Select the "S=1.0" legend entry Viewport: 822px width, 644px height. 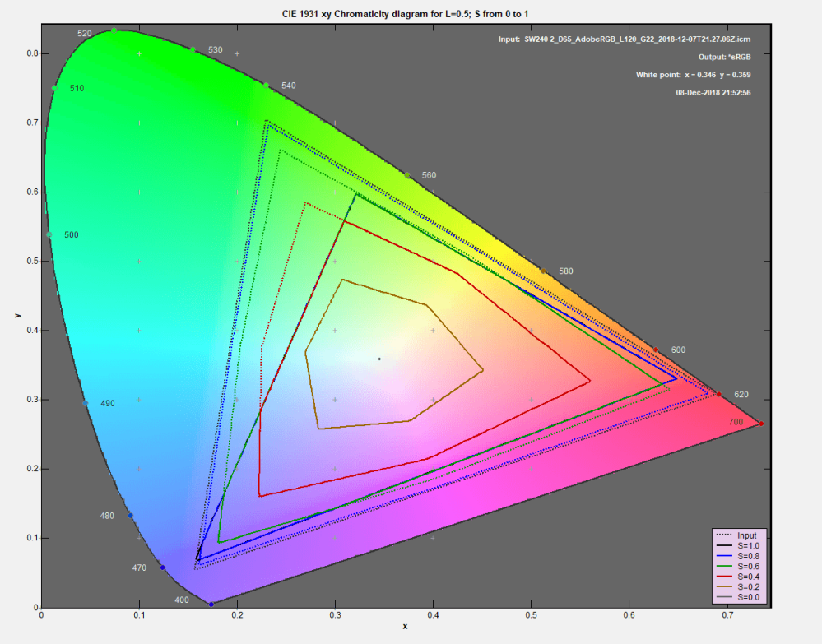pyautogui.click(x=737, y=546)
